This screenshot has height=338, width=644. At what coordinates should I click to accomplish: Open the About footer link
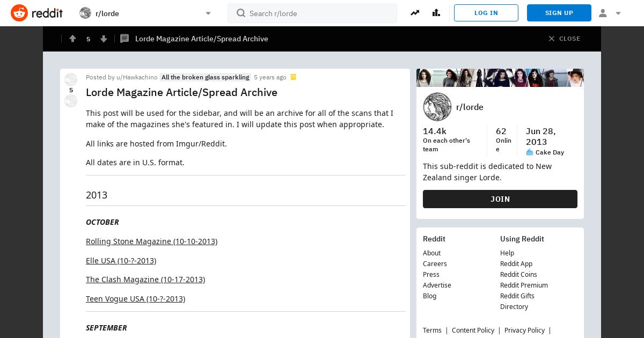coord(431,253)
